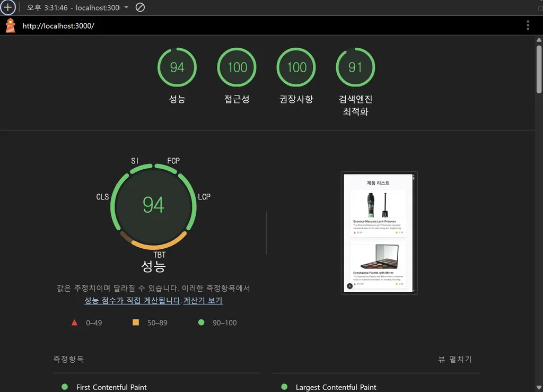Click the clear all reports icon

coord(140,7)
